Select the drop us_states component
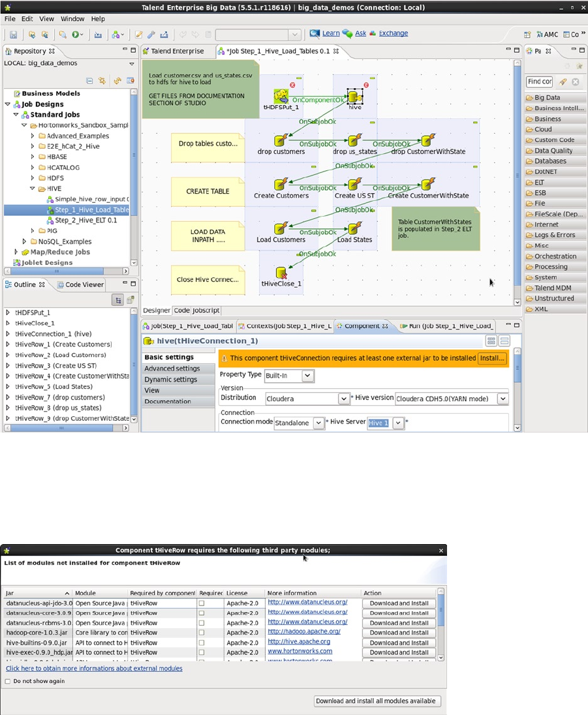Viewport: 588px width, 715px height. click(x=354, y=140)
